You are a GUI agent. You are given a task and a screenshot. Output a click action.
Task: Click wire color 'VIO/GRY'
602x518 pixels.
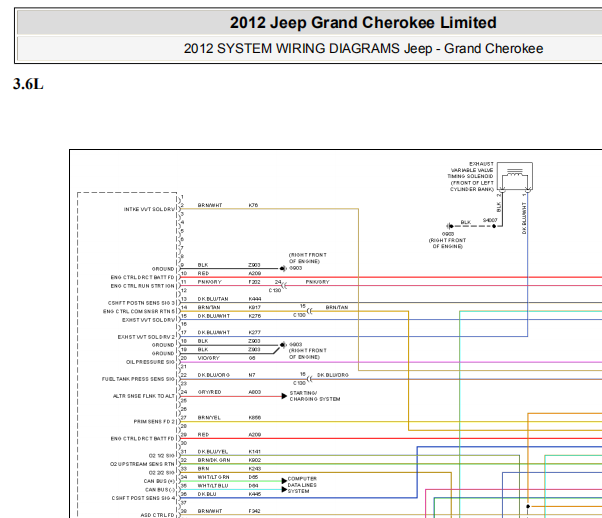(x=208, y=358)
